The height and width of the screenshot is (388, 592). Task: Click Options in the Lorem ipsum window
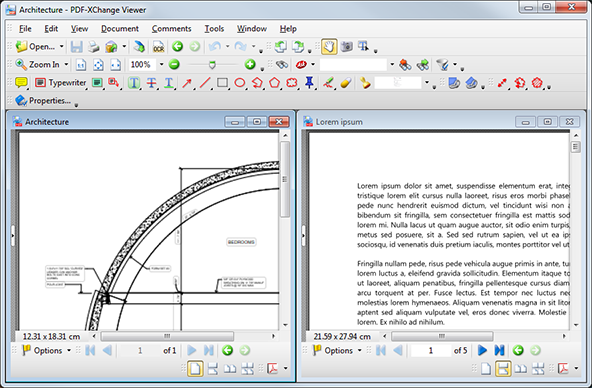[337, 351]
